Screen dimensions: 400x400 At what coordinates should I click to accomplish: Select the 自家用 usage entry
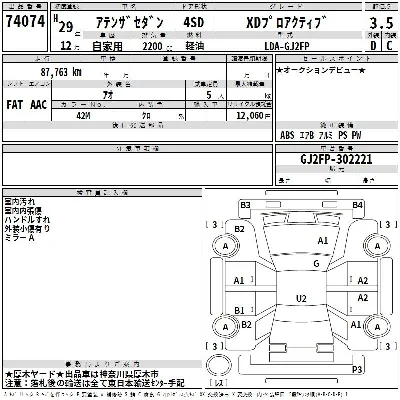pos(107,46)
